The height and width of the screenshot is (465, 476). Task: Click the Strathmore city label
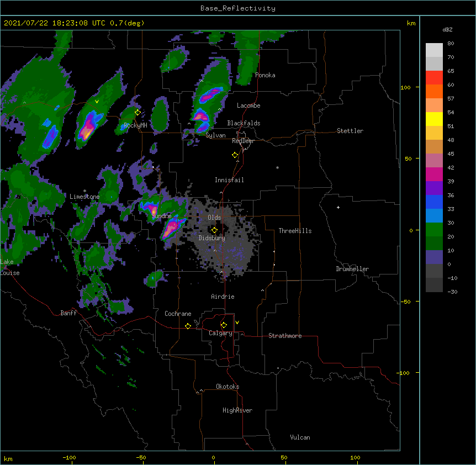(285, 336)
